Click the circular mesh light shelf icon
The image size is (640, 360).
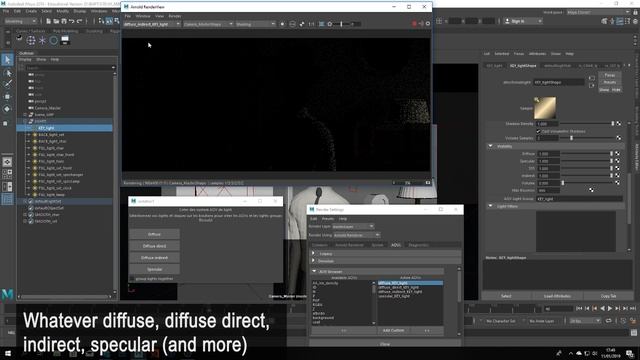[53, 40]
